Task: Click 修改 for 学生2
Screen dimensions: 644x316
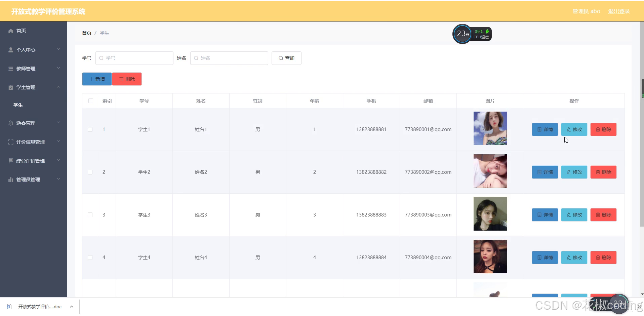Action: 574,172
